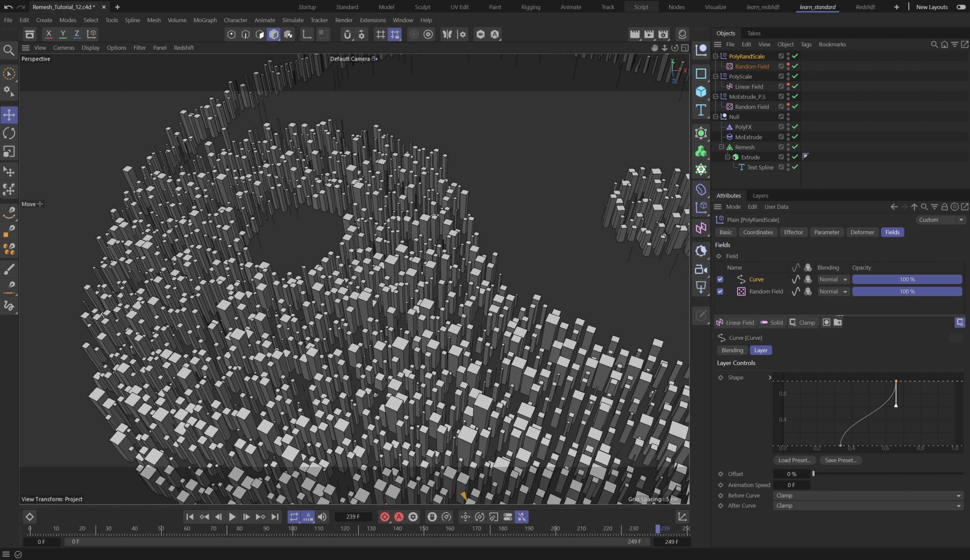Select the Scale tool in left toolbar
The image size is (970, 560).
pyautogui.click(x=9, y=151)
